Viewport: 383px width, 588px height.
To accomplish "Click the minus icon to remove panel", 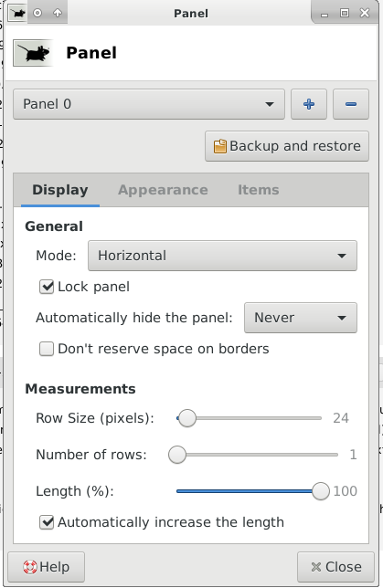I will tap(351, 104).
